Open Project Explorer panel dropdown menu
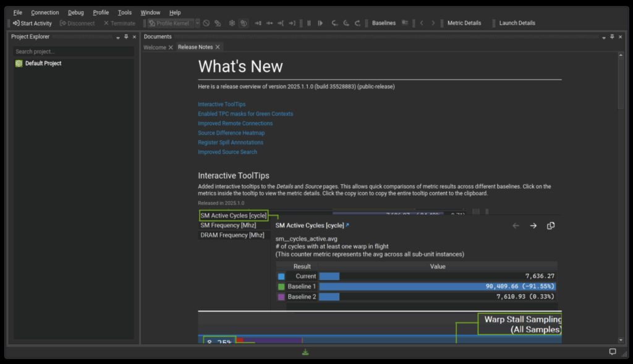The width and height of the screenshot is (633, 364). coord(117,37)
